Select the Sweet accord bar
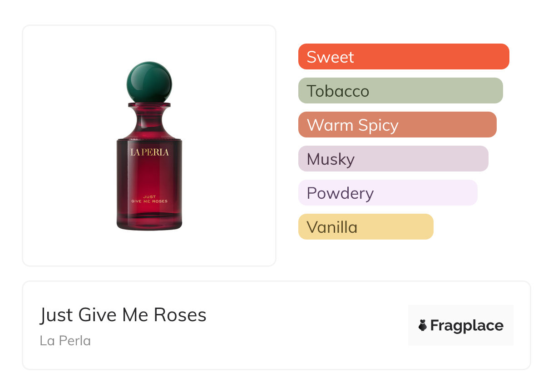The width and height of the screenshot is (553, 392). (x=404, y=57)
